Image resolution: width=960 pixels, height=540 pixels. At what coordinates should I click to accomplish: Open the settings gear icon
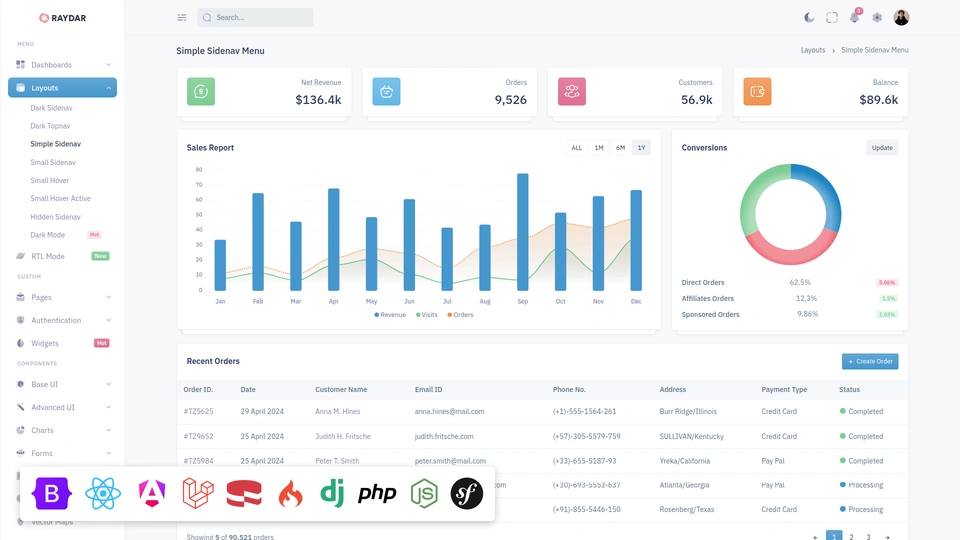[x=877, y=18]
